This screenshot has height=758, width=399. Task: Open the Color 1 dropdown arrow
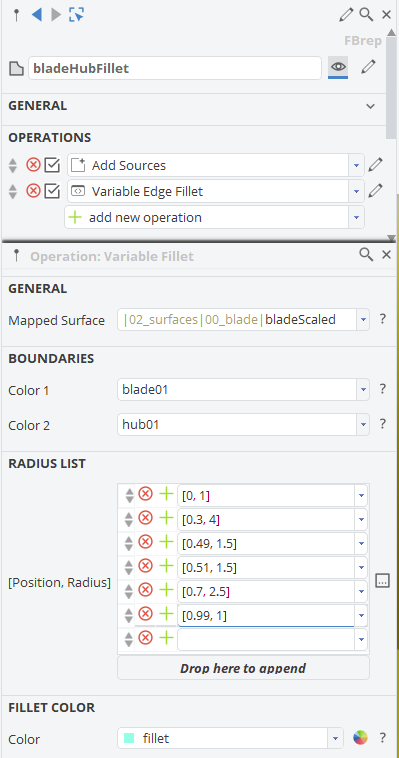363,389
